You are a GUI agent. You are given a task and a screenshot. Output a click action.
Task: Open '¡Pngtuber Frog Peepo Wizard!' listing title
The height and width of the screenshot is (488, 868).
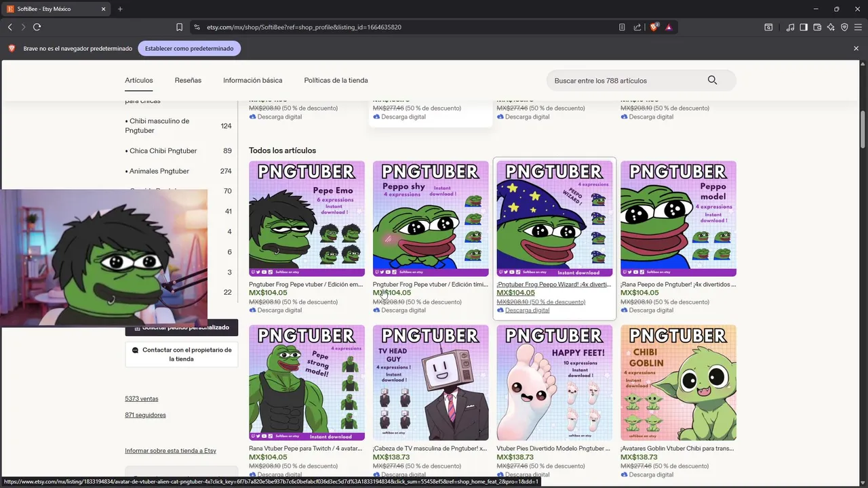pyautogui.click(x=554, y=285)
